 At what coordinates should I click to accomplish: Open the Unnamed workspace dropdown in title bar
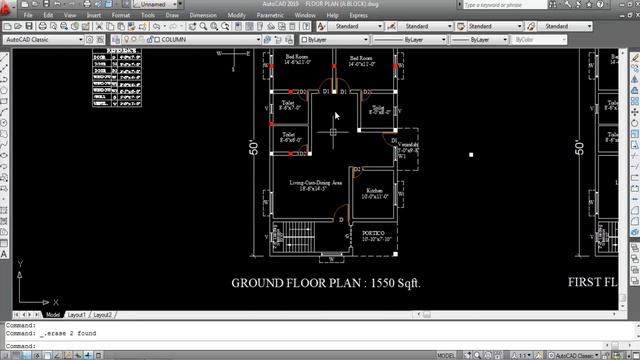174,4
